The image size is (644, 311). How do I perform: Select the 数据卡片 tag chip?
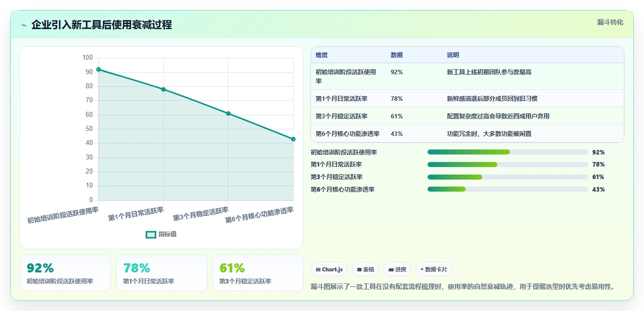click(434, 269)
